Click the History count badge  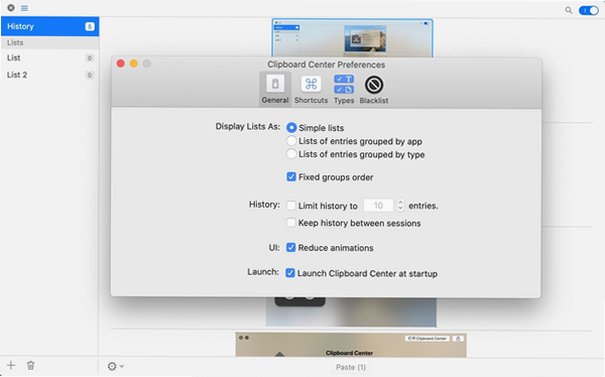(x=90, y=26)
